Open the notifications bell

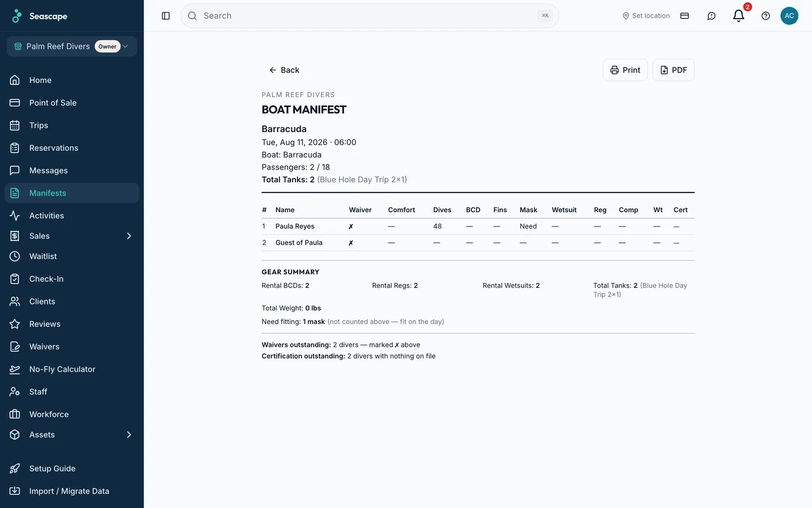[739, 16]
